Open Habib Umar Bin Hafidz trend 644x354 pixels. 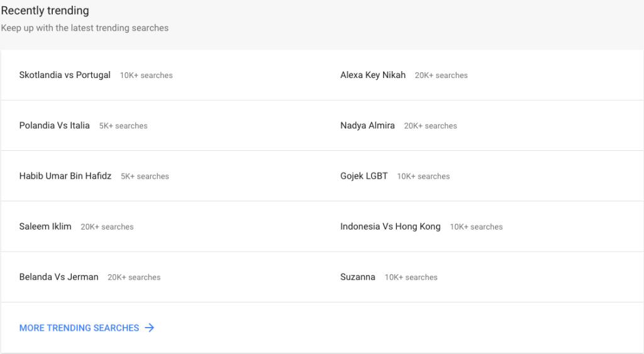coord(65,176)
